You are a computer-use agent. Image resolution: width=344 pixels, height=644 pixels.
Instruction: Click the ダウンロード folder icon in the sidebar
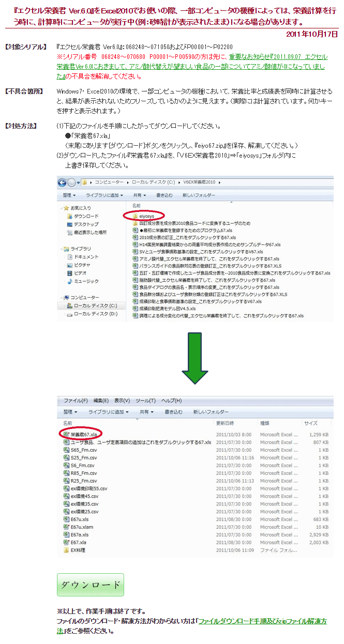tap(69, 216)
